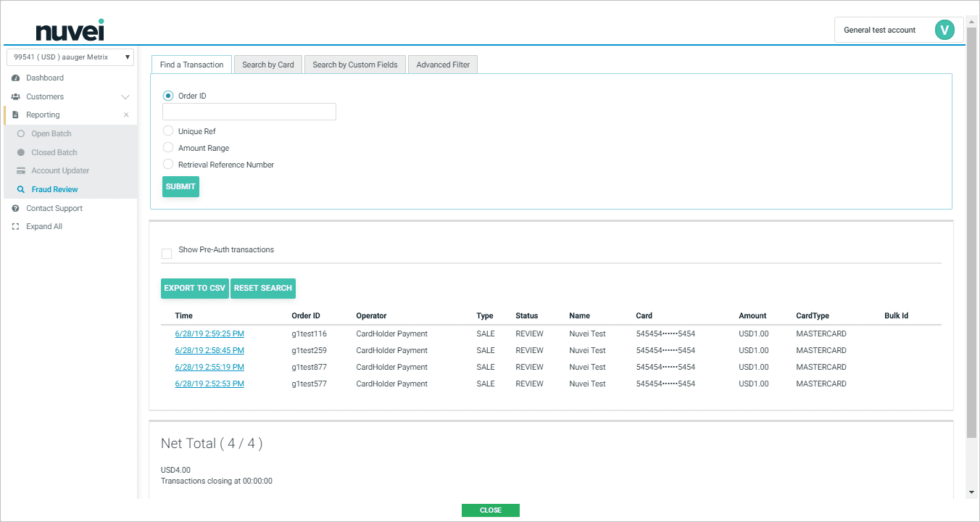Switch to Search by Card tab
The image size is (980, 522).
tap(268, 65)
